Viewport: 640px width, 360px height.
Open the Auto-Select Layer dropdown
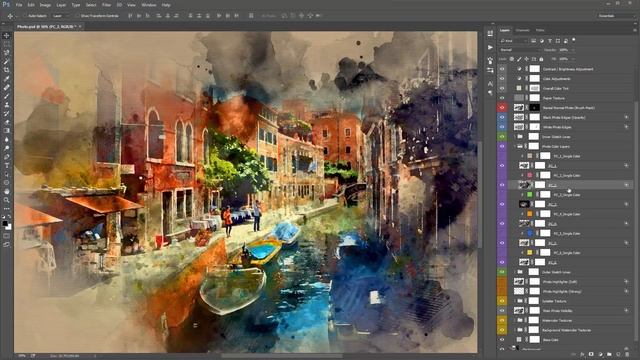pyautogui.click(x=62, y=16)
